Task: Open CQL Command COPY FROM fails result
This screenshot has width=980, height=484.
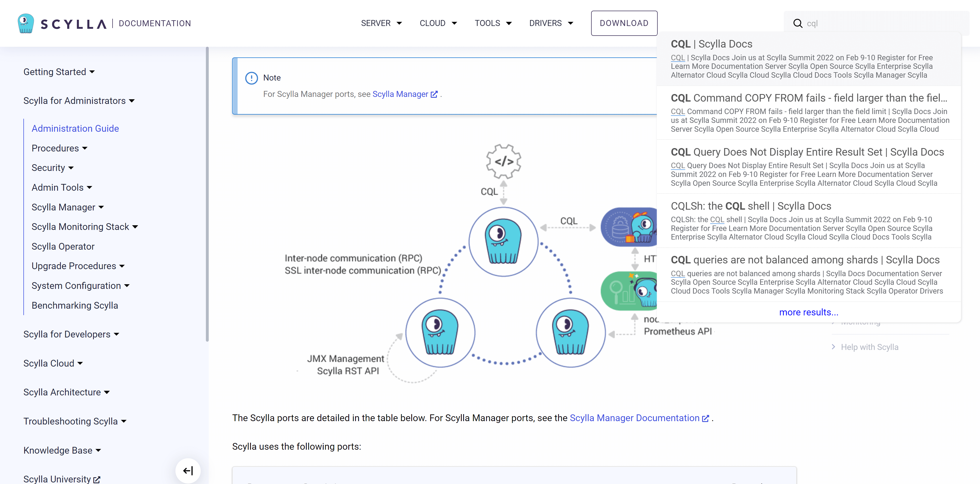Action: coord(809,113)
